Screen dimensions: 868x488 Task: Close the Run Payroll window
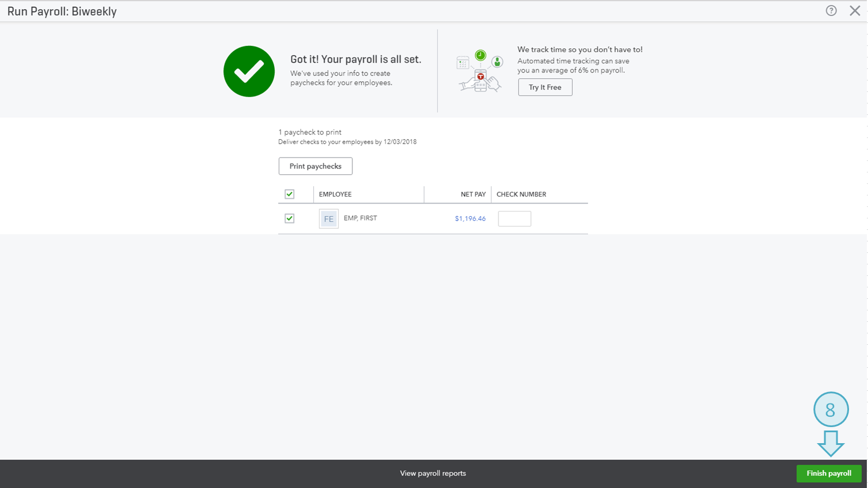pyautogui.click(x=855, y=11)
